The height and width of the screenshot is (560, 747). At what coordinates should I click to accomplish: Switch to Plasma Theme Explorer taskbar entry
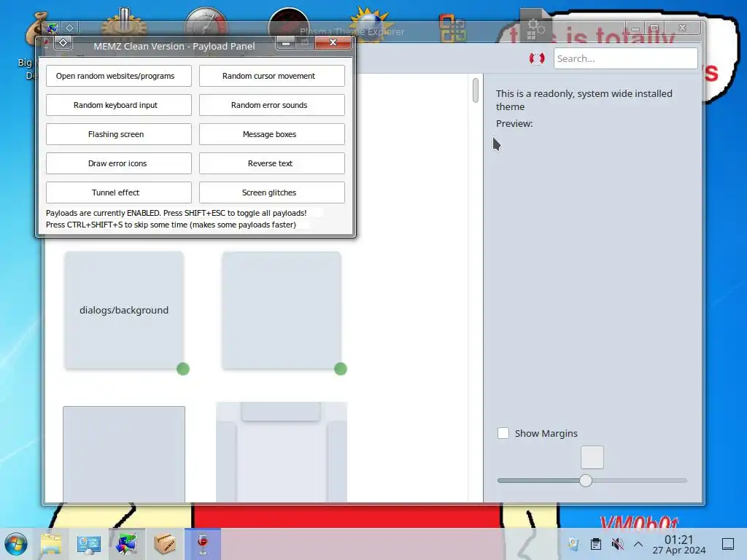coord(126,544)
